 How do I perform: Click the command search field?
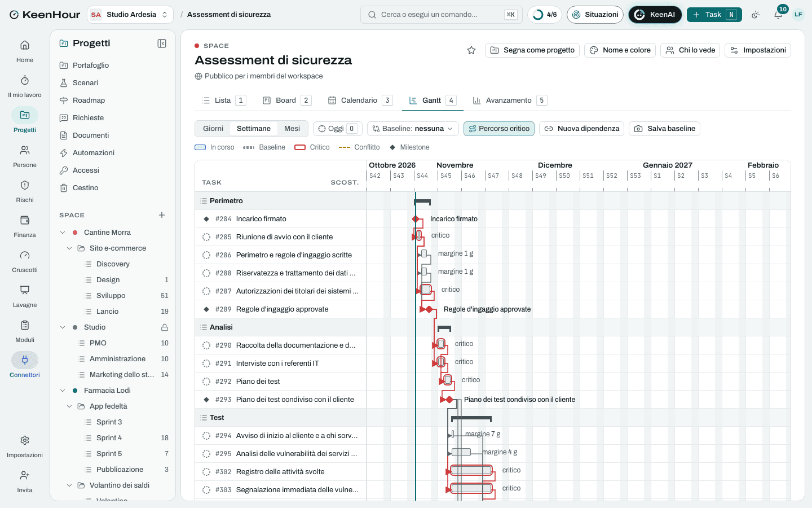click(x=442, y=15)
